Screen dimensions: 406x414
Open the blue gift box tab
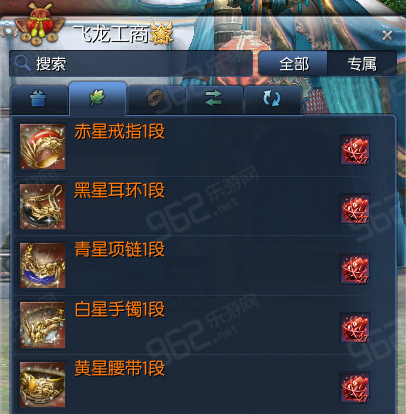click(39, 99)
